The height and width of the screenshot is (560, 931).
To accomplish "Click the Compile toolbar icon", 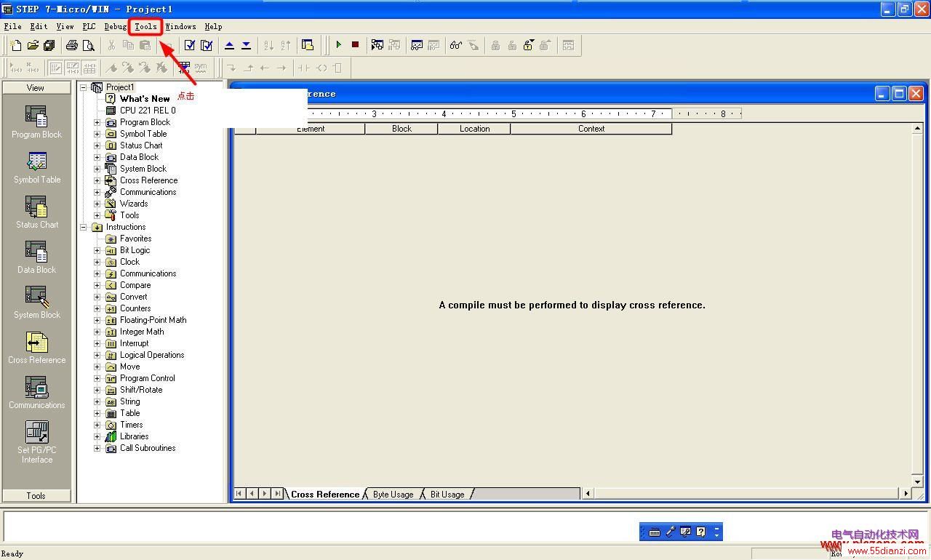I will click(190, 45).
